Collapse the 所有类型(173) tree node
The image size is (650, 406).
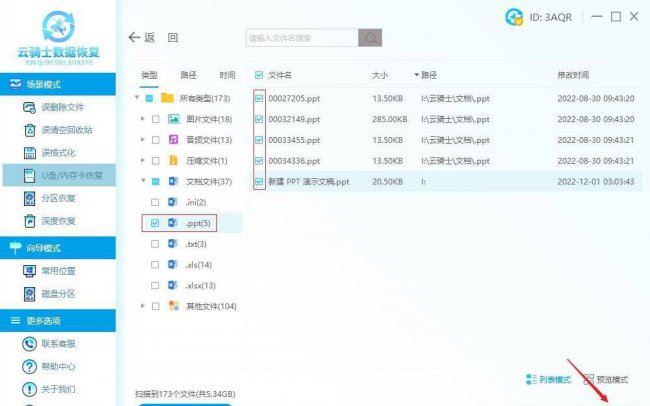click(x=137, y=98)
